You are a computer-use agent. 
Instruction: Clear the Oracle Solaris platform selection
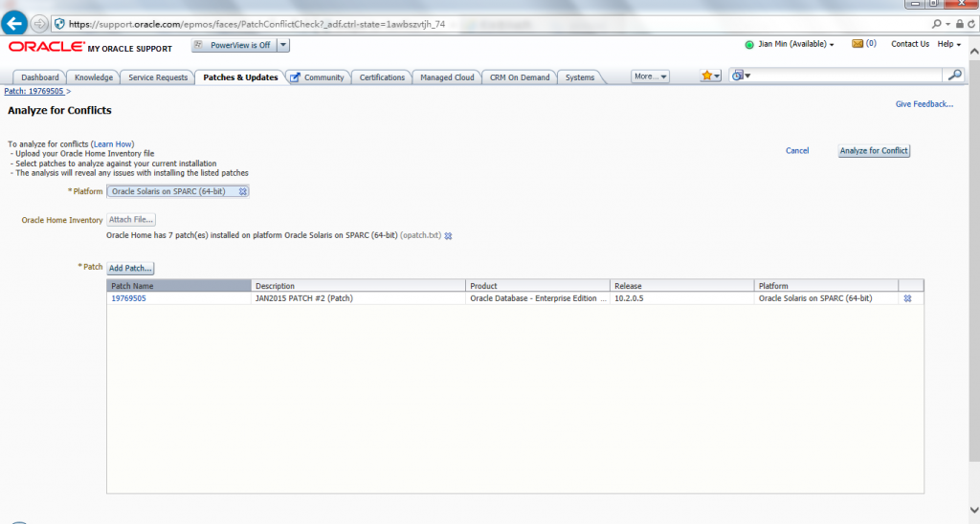[x=242, y=192]
